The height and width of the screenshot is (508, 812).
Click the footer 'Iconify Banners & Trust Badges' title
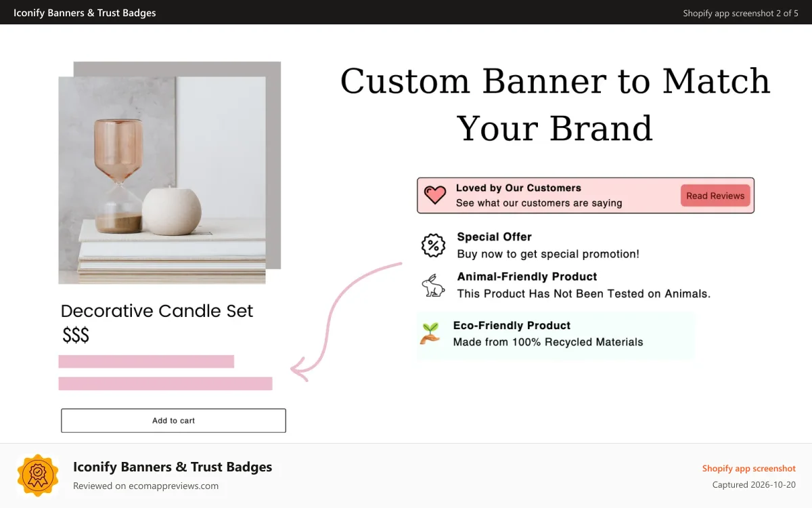pos(173,467)
